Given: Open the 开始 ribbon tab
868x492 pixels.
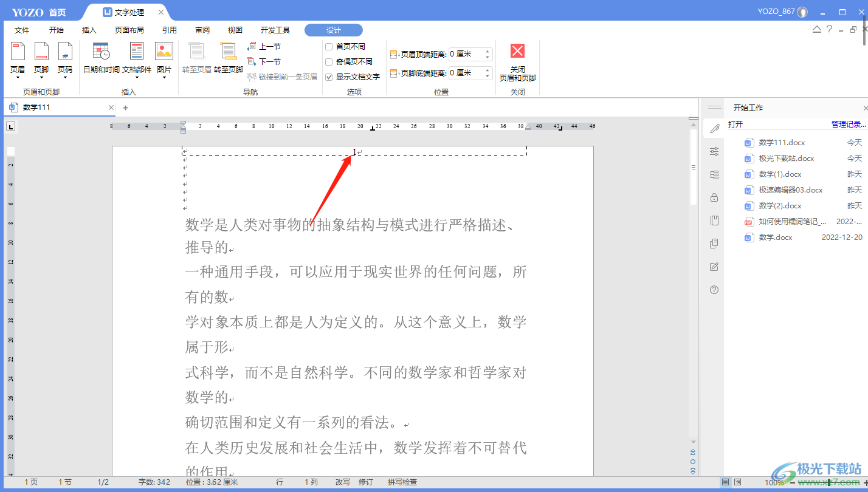Looking at the screenshot, I should [57, 30].
